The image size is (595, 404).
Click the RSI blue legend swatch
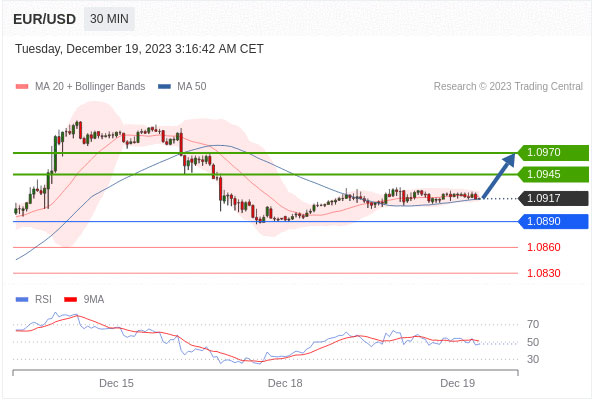click(22, 299)
